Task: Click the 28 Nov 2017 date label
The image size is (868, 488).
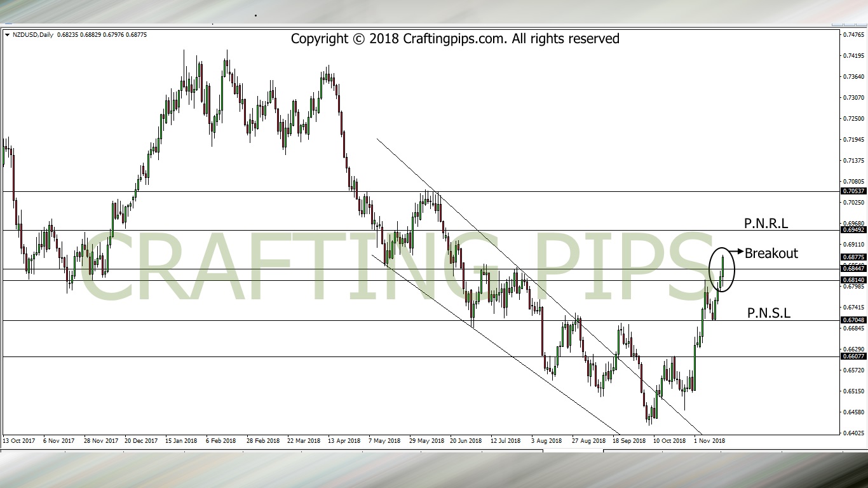Action: [100, 440]
